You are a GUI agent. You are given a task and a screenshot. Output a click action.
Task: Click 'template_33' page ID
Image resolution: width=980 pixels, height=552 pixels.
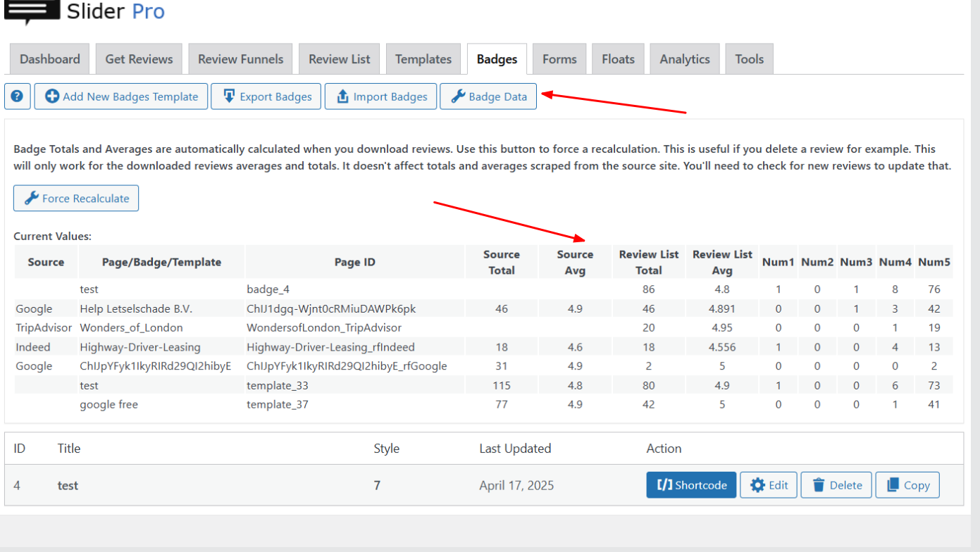coord(277,385)
